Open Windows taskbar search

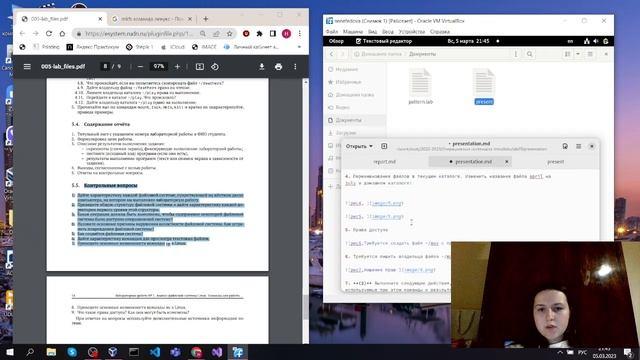point(30,352)
